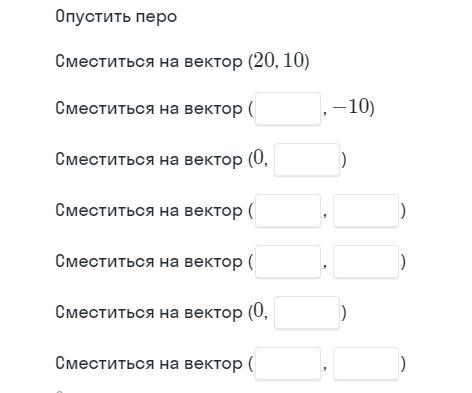Click the 'Опустить перо' command text
Image resolution: width=472 pixels, height=393 pixels.
coord(116,17)
